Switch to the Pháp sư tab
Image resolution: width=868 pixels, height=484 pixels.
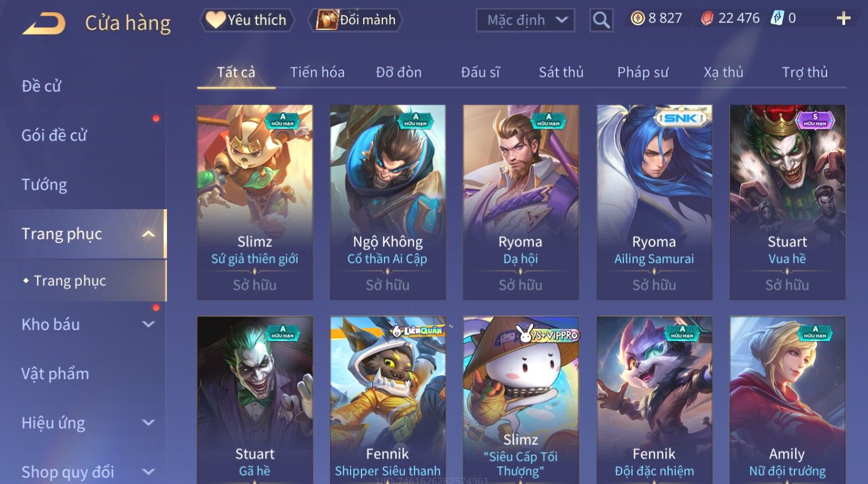pos(642,72)
